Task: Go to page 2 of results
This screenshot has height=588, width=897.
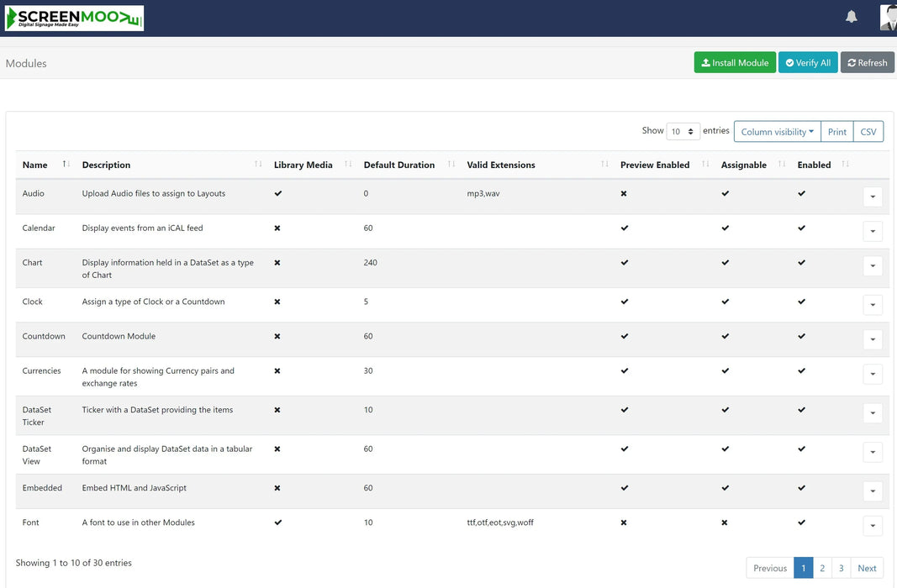Action: pos(822,569)
